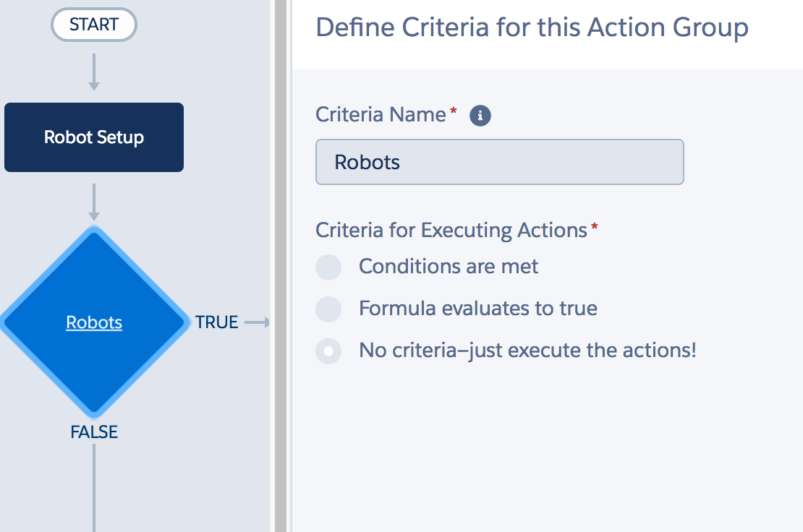Select the "Conditions are met" radio button

[x=328, y=267]
